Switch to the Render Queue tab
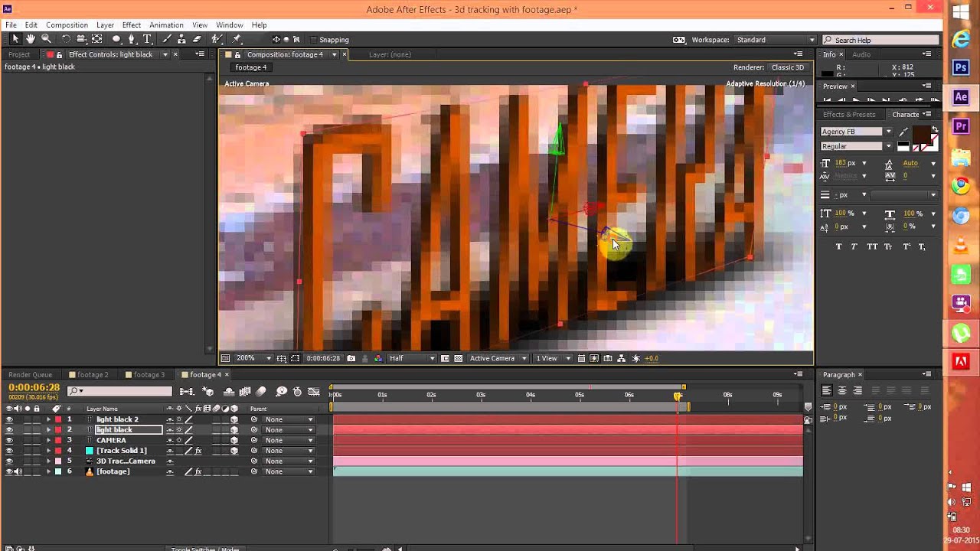The width and height of the screenshot is (980, 551). tap(31, 375)
